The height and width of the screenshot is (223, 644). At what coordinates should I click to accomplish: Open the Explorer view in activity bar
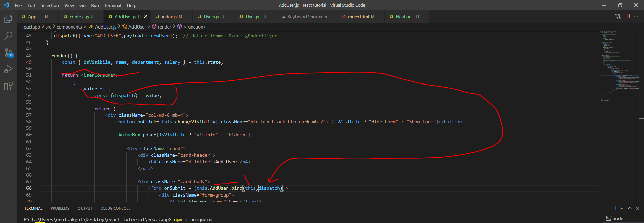click(8, 19)
